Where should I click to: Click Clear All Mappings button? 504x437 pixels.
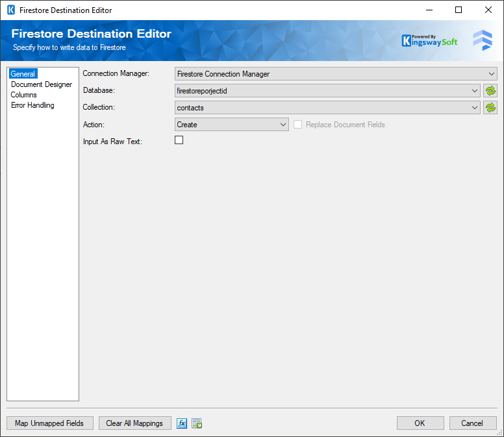click(134, 423)
